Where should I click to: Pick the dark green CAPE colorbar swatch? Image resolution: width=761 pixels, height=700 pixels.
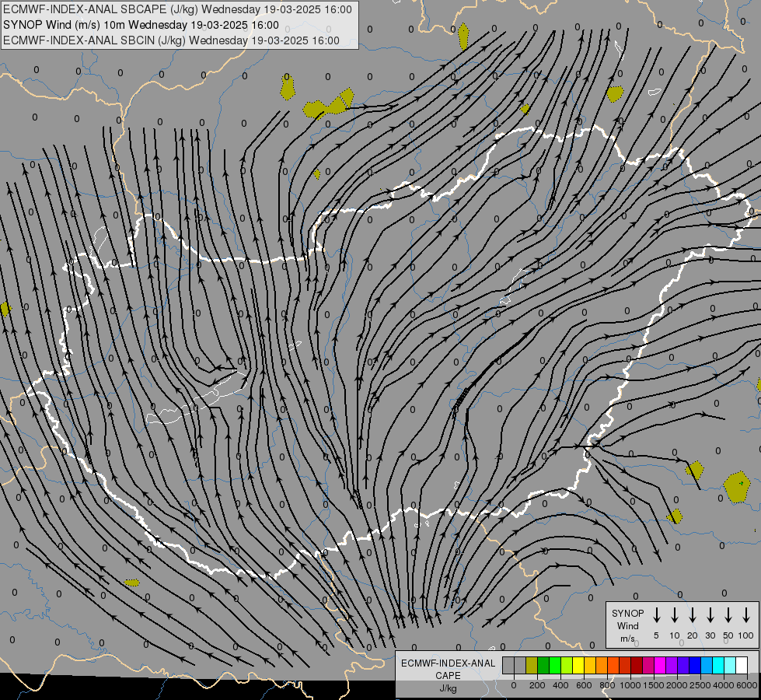click(543, 665)
